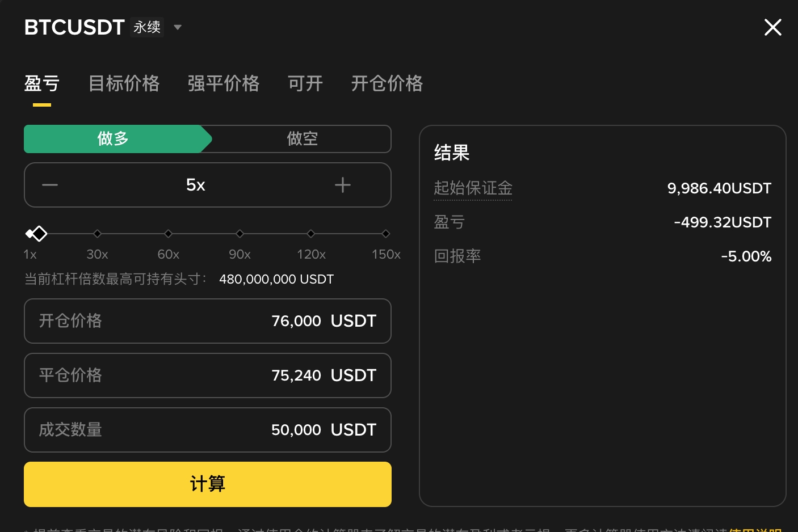The height and width of the screenshot is (532, 798).
Task: Switch to the 强平价格 tab
Action: 224,83
